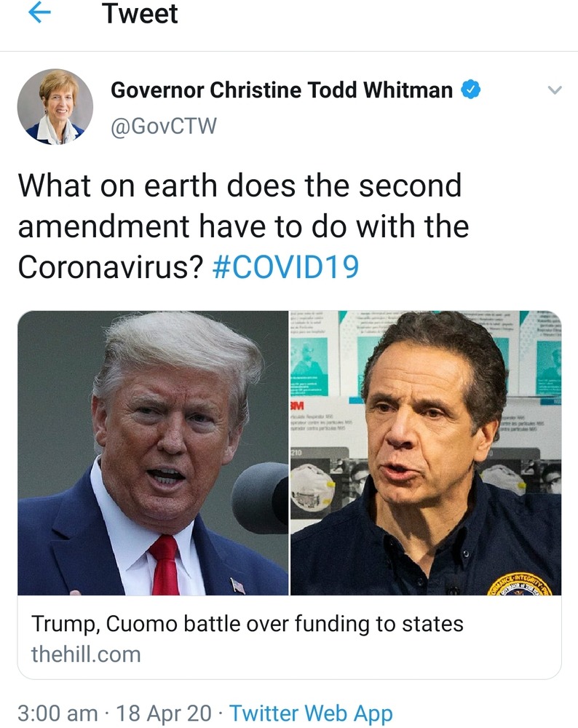This screenshot has width=578, height=728.
Task: Click the 18 Apr 20 date
Action: point(163,713)
